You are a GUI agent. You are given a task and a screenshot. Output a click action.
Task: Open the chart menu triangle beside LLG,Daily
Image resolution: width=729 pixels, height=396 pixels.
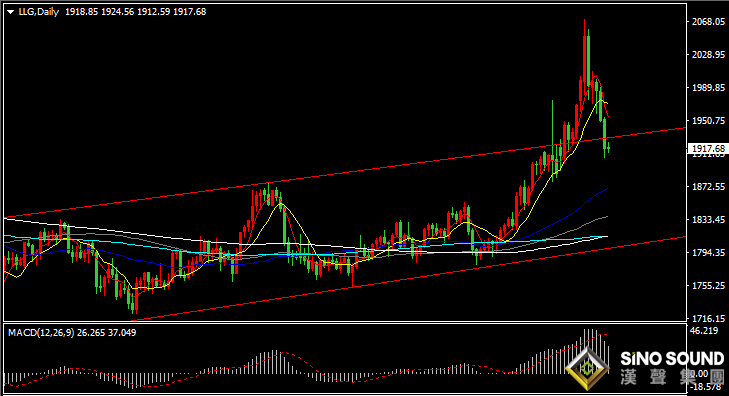point(11,12)
